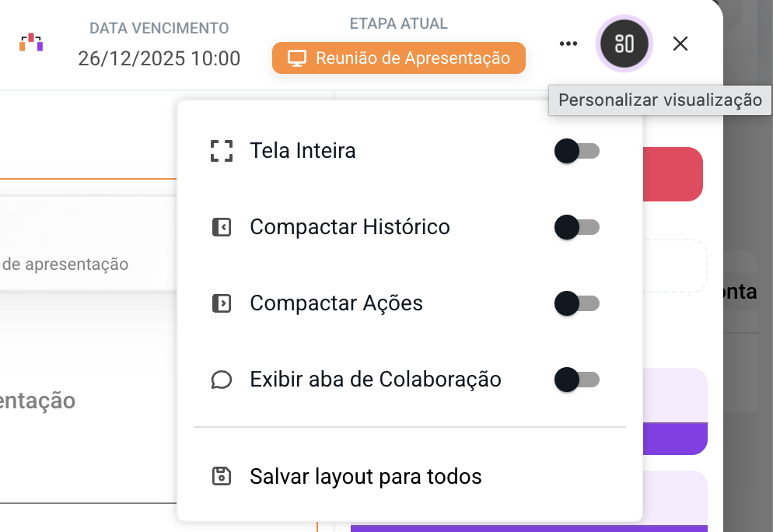This screenshot has width=773, height=532.
Task: Click the chat bubble icon beside Exibir aba de Colaboração
Action: pos(222,380)
